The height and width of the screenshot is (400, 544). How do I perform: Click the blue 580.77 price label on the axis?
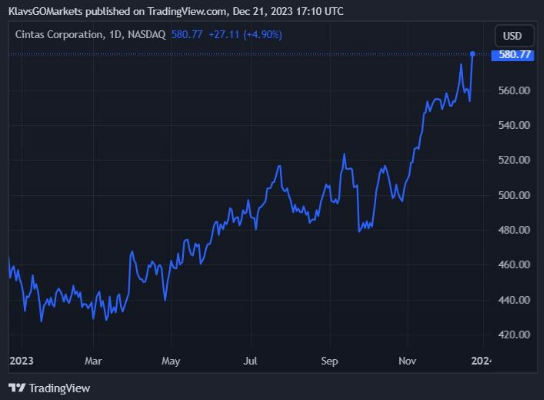(513, 55)
